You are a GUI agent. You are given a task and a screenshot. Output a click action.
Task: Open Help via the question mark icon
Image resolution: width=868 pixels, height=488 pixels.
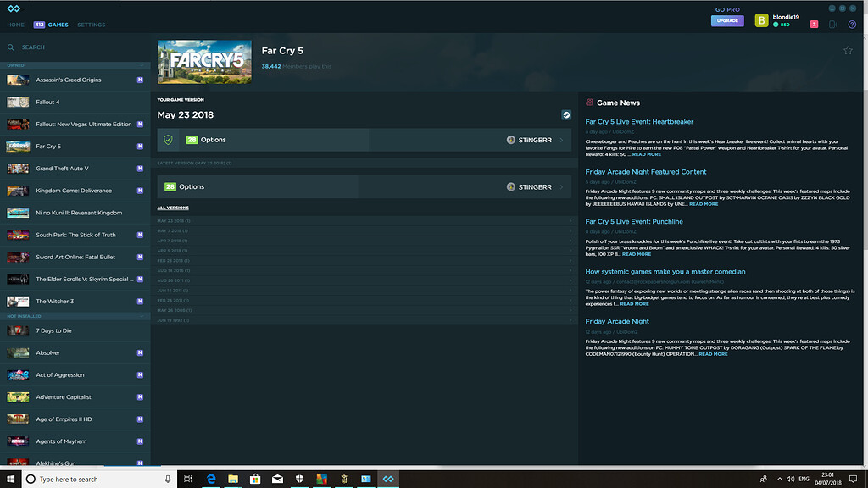coord(851,25)
